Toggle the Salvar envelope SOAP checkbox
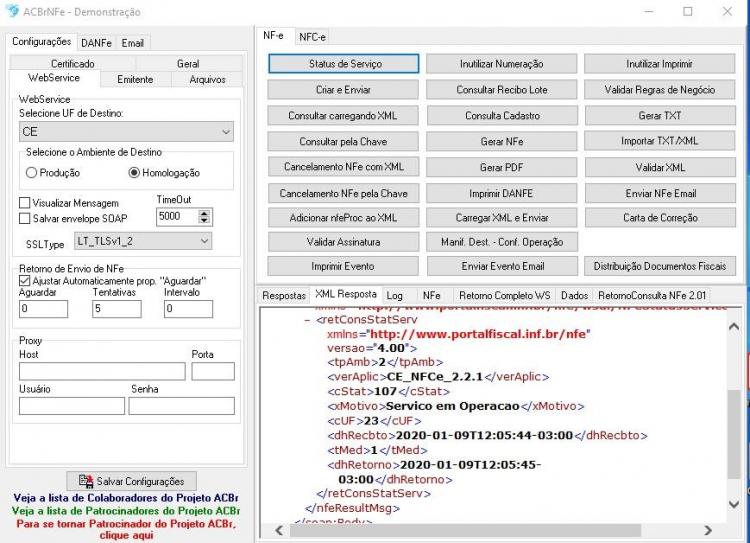 tap(24, 219)
